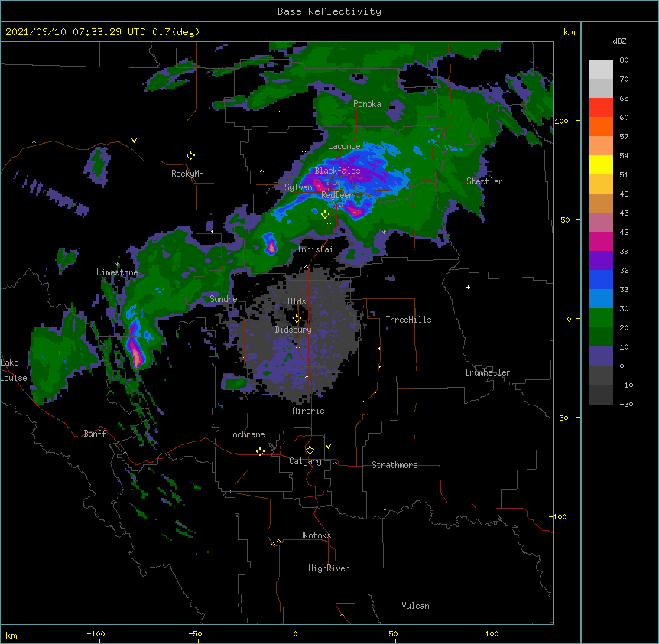Select the Blackfalds label on map
The image size is (659, 644).
click(337, 171)
